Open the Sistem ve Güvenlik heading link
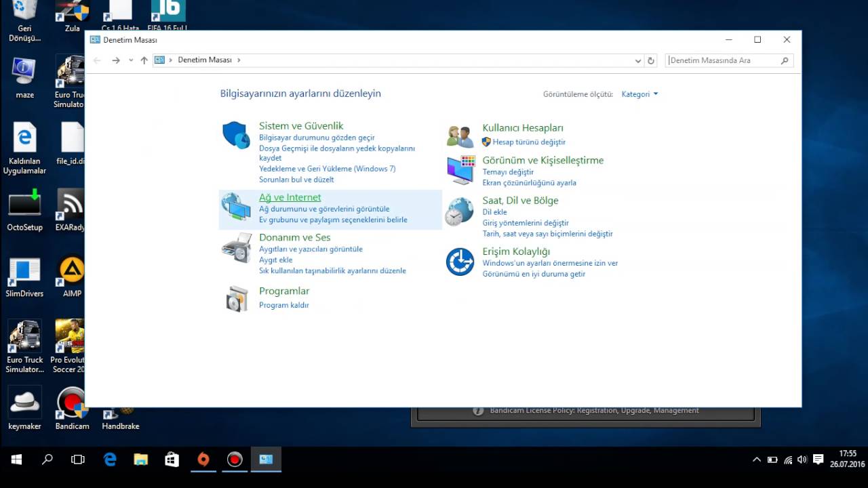The width and height of the screenshot is (868, 488). point(301,126)
